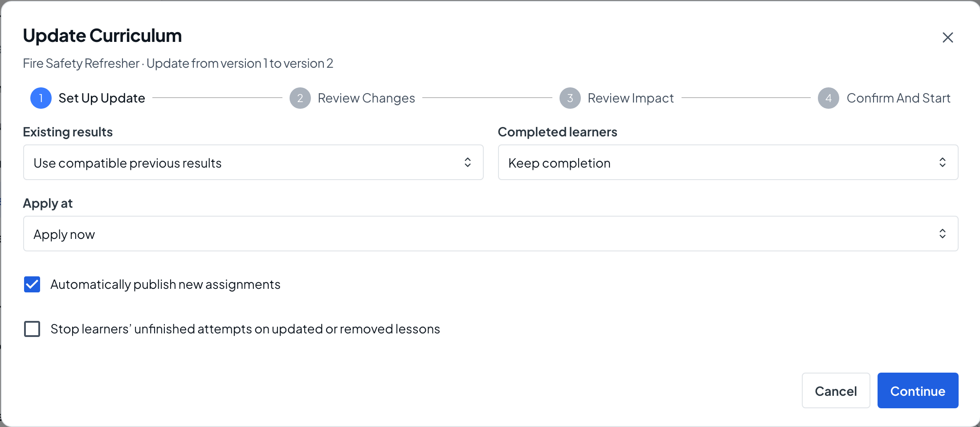980x427 pixels.
Task: Click the Continue button
Action: coord(918,390)
